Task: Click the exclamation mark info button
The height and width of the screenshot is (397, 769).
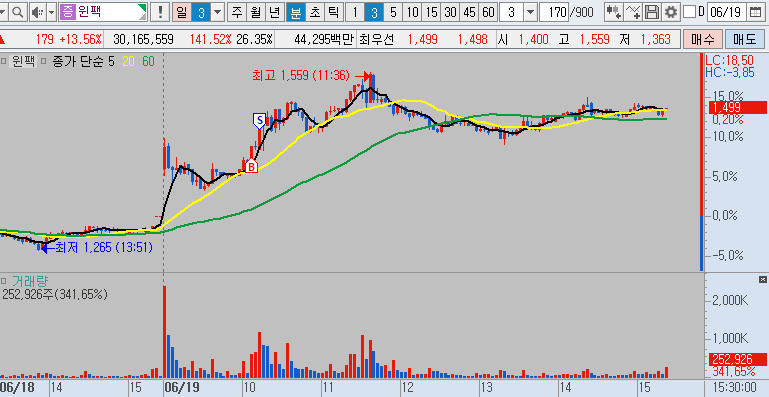Action: click(x=160, y=12)
